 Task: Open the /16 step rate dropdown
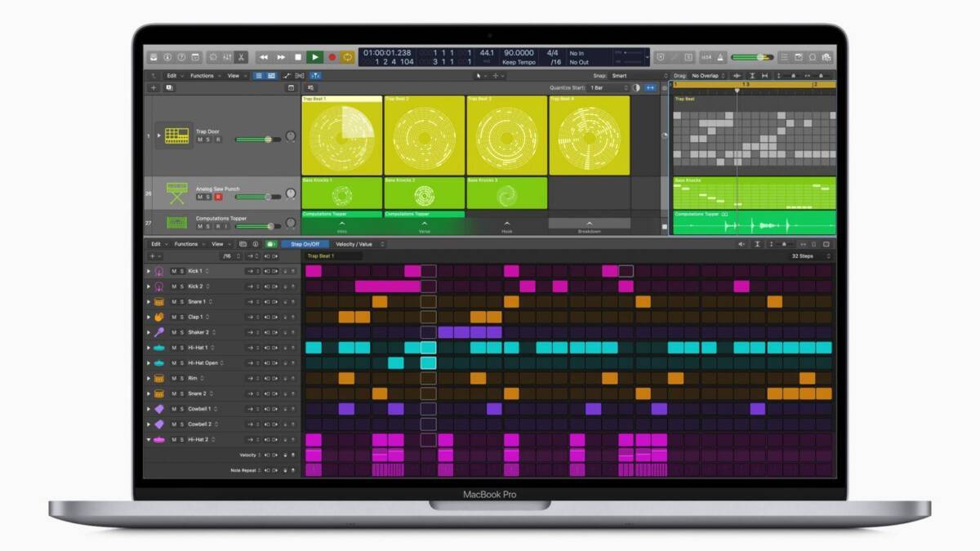click(x=231, y=256)
